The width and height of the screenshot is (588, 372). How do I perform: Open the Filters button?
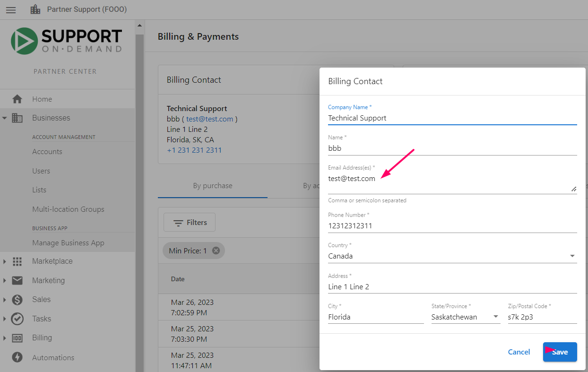click(190, 222)
